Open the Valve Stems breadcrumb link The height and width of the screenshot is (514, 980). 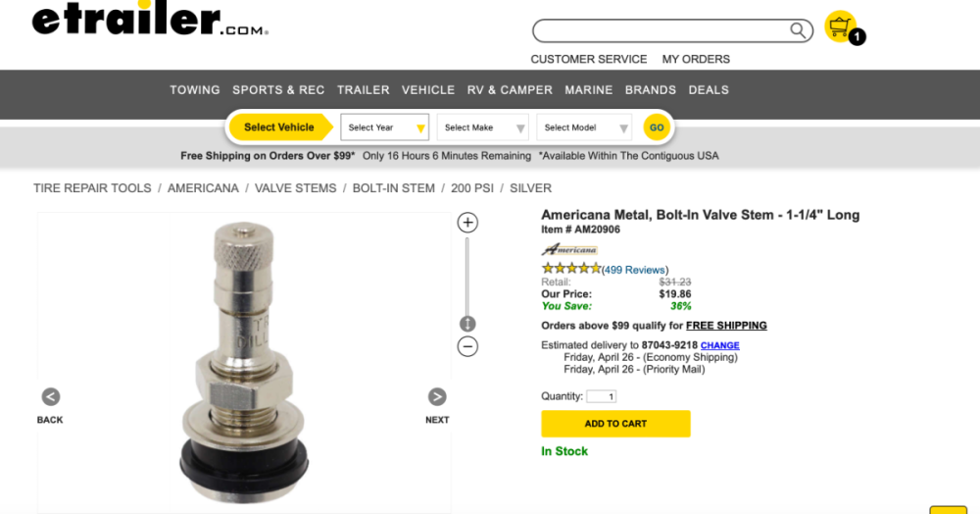295,188
